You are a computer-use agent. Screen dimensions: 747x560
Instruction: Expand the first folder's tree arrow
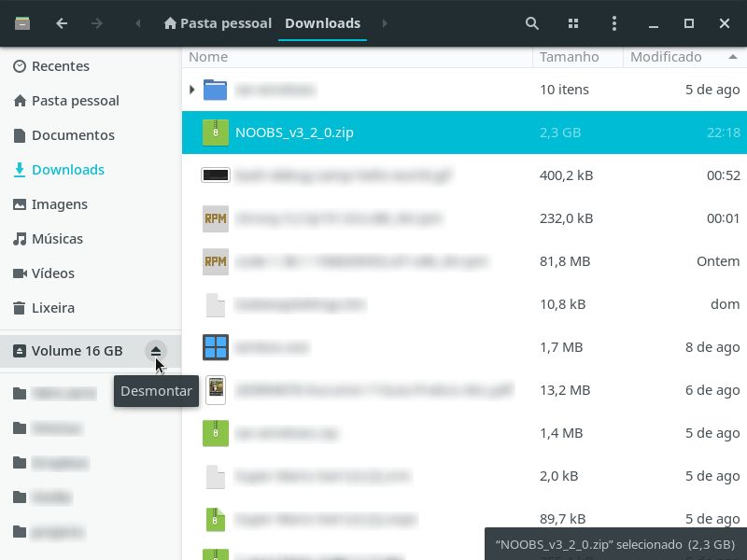(191, 90)
